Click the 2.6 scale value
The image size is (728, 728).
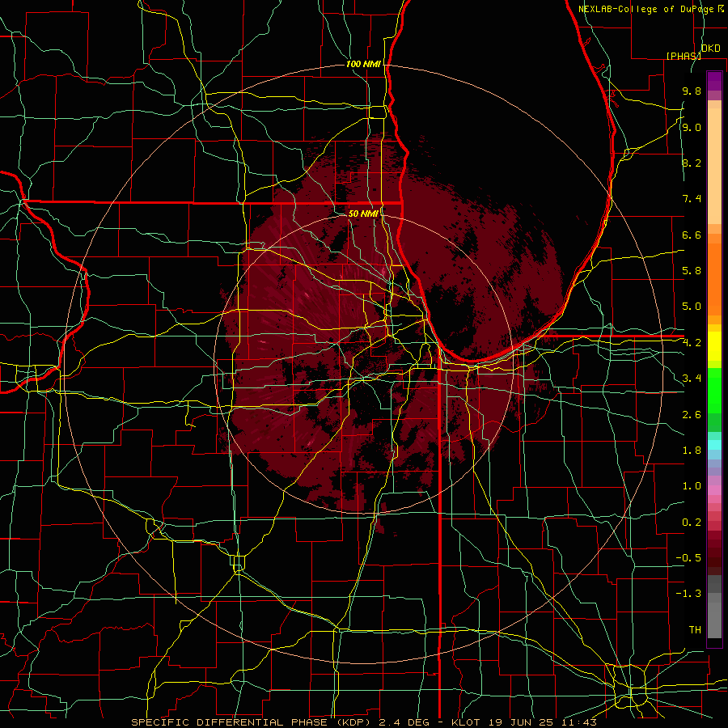(692, 415)
